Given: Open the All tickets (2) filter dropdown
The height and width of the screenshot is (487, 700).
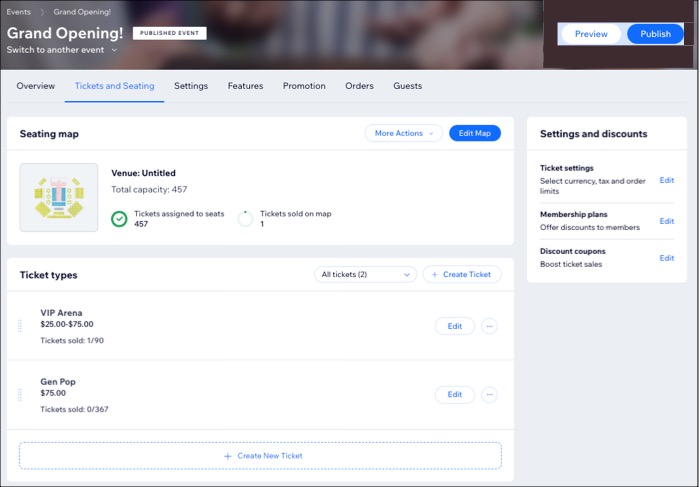Looking at the screenshot, I should 366,275.
